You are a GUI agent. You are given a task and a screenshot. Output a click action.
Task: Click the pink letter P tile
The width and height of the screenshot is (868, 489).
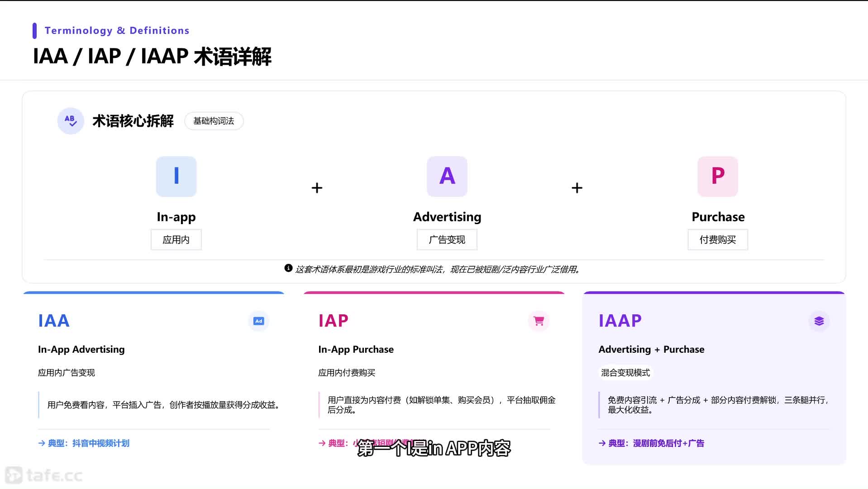pyautogui.click(x=717, y=177)
